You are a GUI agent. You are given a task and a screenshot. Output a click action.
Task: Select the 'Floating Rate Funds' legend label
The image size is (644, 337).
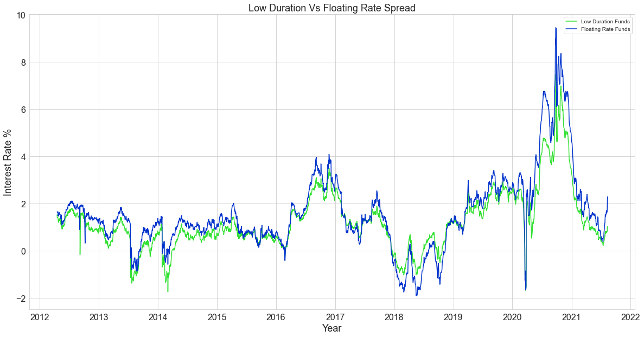(605, 30)
